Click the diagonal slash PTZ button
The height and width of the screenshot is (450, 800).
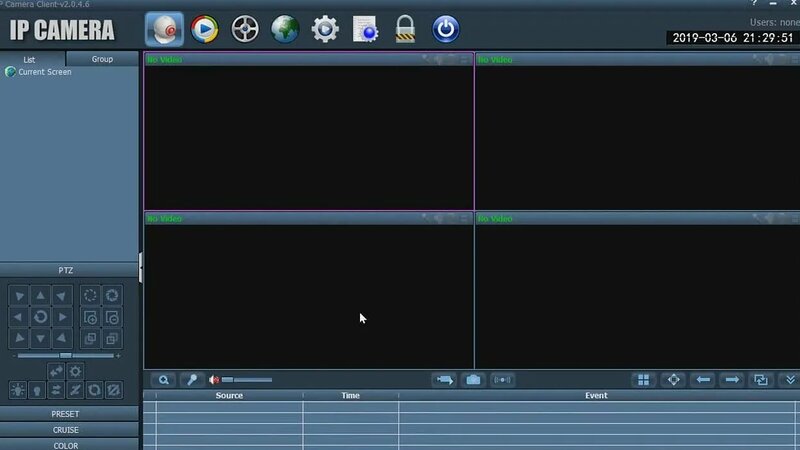(75, 390)
